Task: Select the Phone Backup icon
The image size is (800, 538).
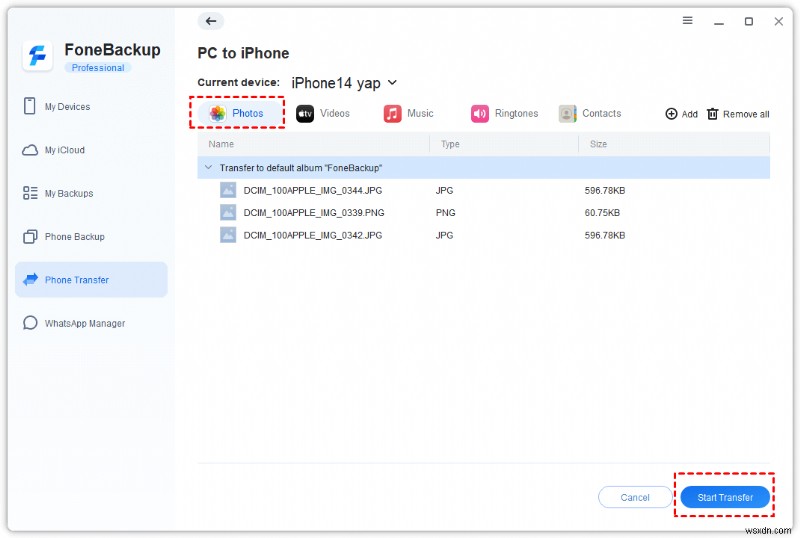Action: pyautogui.click(x=30, y=236)
